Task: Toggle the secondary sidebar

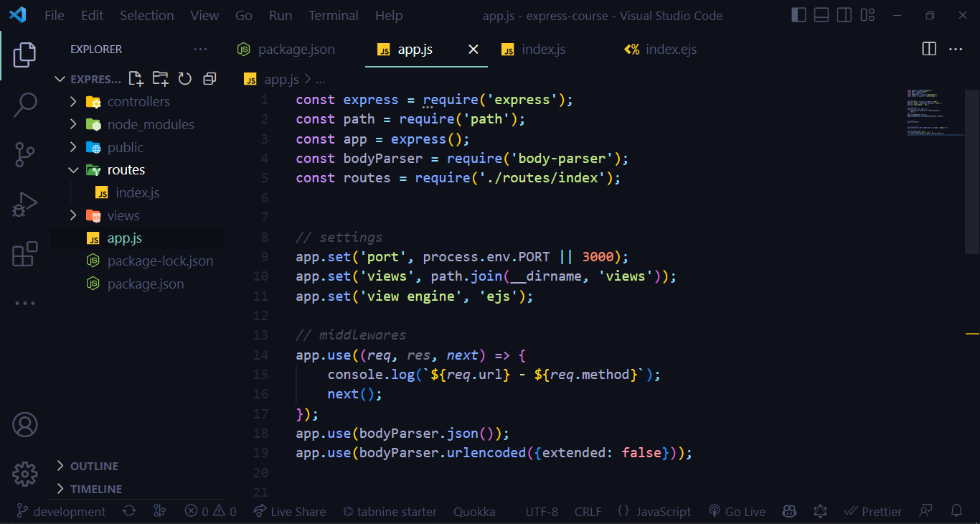Action: [x=844, y=14]
